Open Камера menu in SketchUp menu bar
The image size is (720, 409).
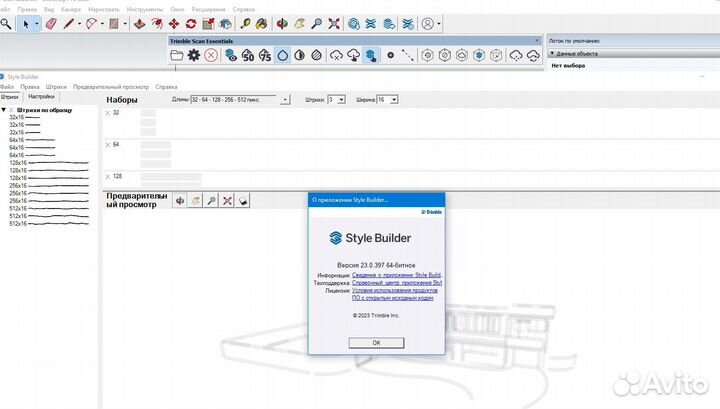(71, 9)
